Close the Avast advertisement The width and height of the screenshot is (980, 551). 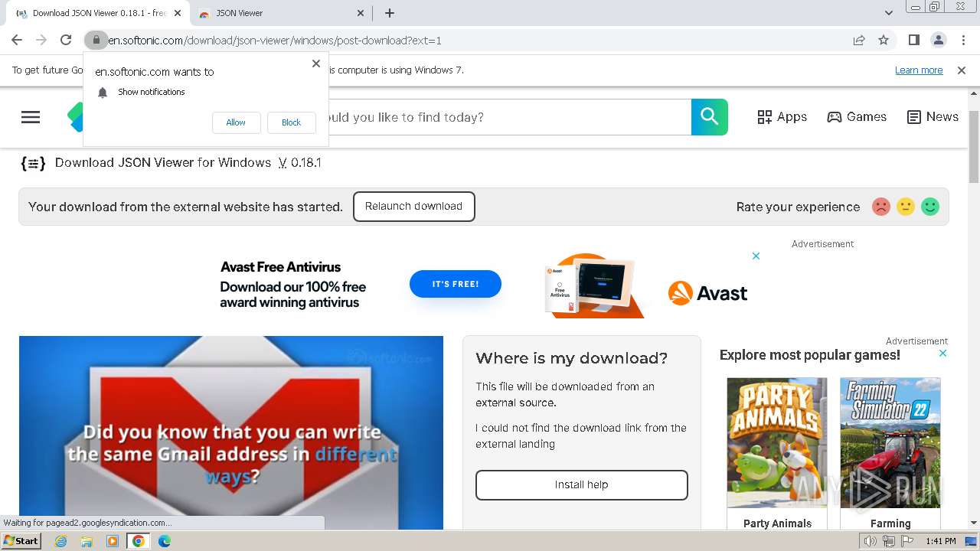coord(756,256)
